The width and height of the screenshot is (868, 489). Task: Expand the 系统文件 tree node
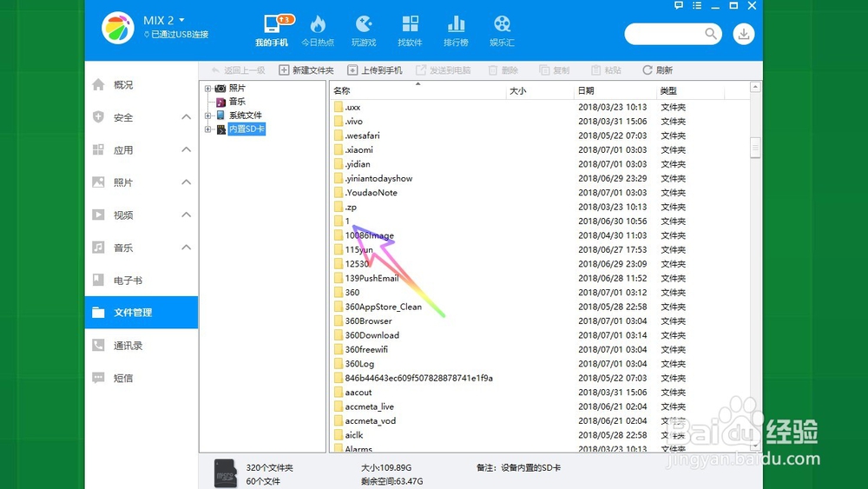[x=207, y=116]
